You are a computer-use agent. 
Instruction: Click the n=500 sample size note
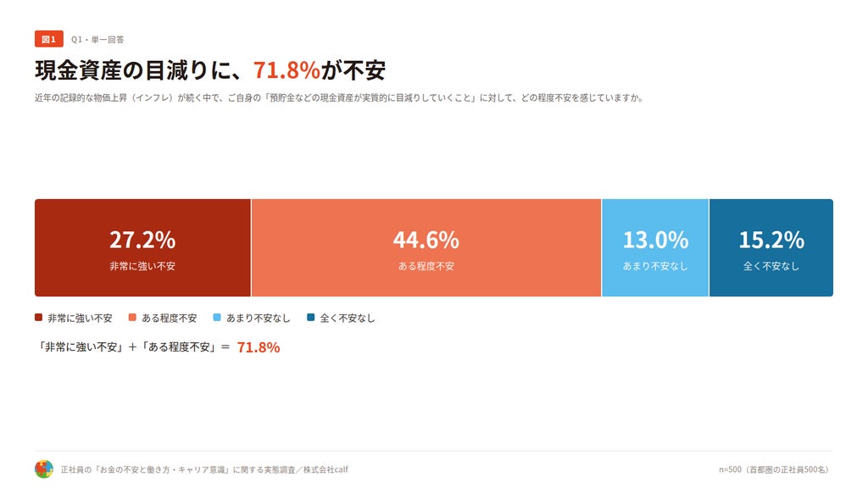[775, 469]
